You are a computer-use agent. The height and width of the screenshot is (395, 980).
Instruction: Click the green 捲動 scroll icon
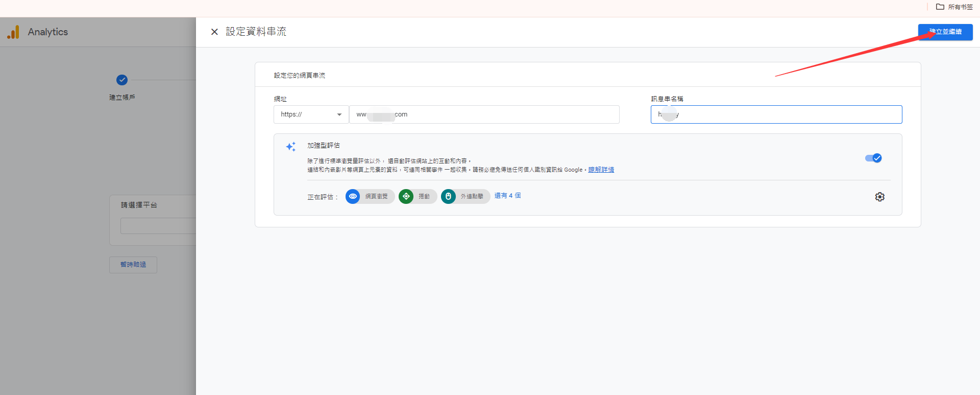click(406, 196)
